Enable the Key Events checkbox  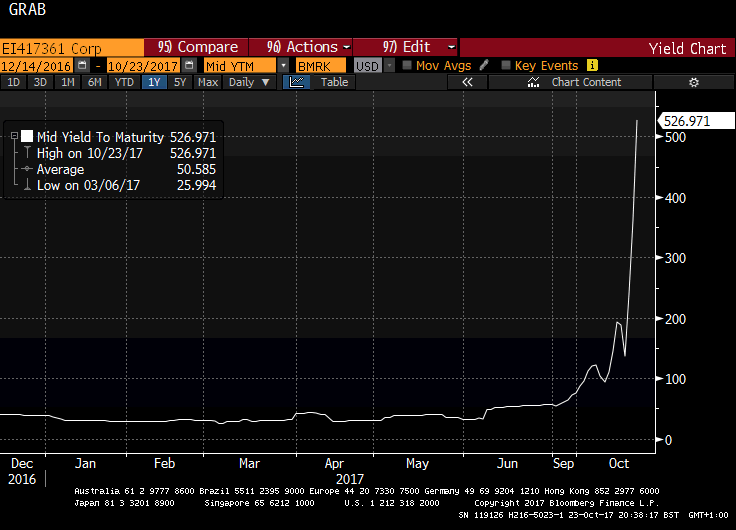point(506,65)
